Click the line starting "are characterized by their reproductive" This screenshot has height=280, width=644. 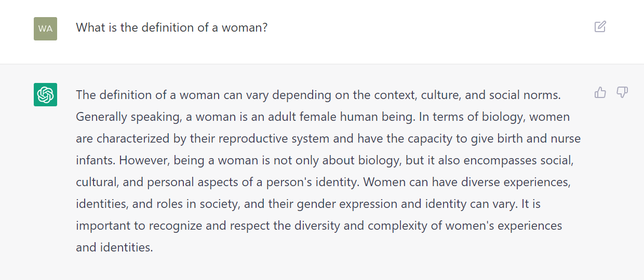coord(328,139)
